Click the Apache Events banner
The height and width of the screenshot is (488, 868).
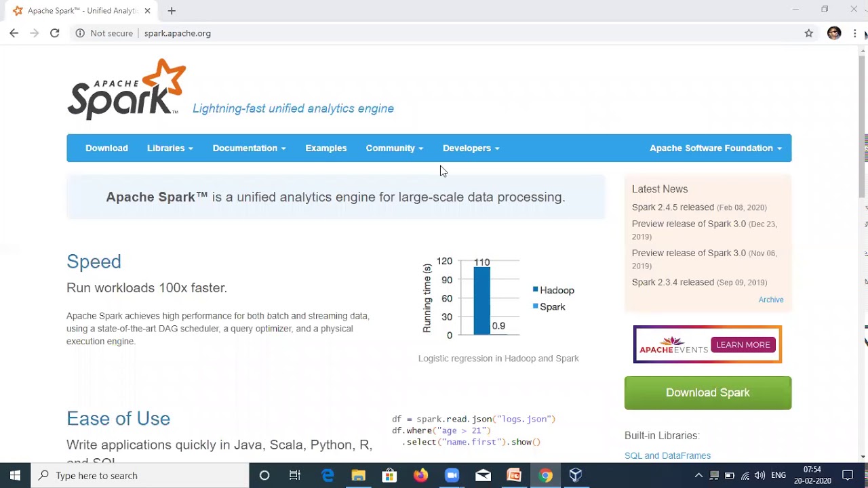point(707,344)
